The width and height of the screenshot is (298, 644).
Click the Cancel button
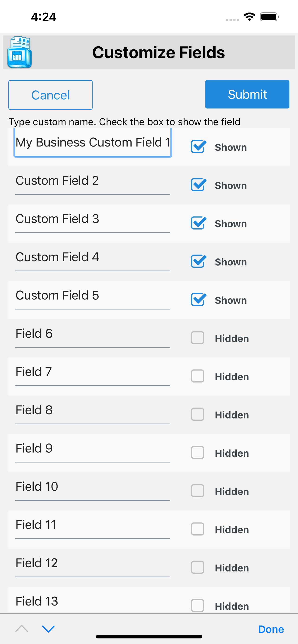tap(51, 95)
